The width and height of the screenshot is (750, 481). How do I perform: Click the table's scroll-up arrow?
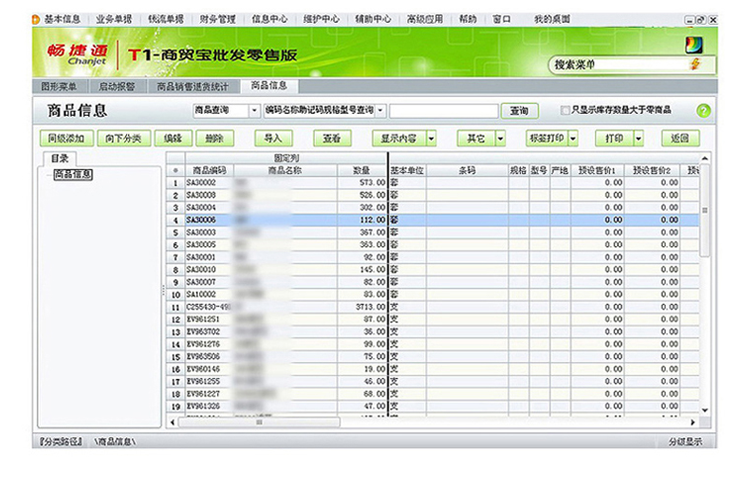click(x=705, y=158)
